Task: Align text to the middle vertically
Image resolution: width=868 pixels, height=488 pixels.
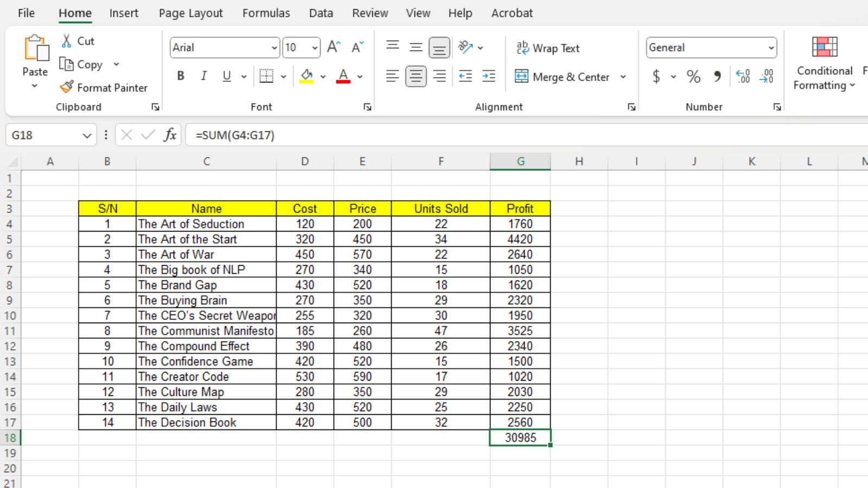Action: click(x=416, y=47)
